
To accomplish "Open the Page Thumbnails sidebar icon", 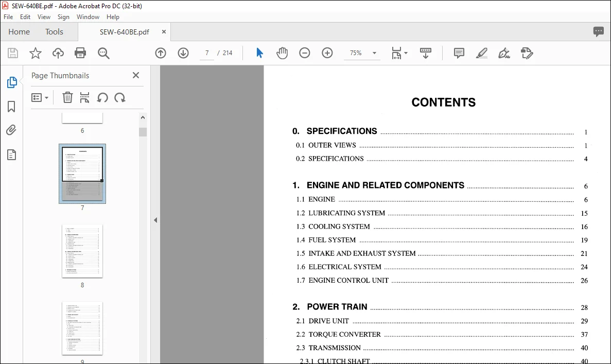I will coord(12,82).
